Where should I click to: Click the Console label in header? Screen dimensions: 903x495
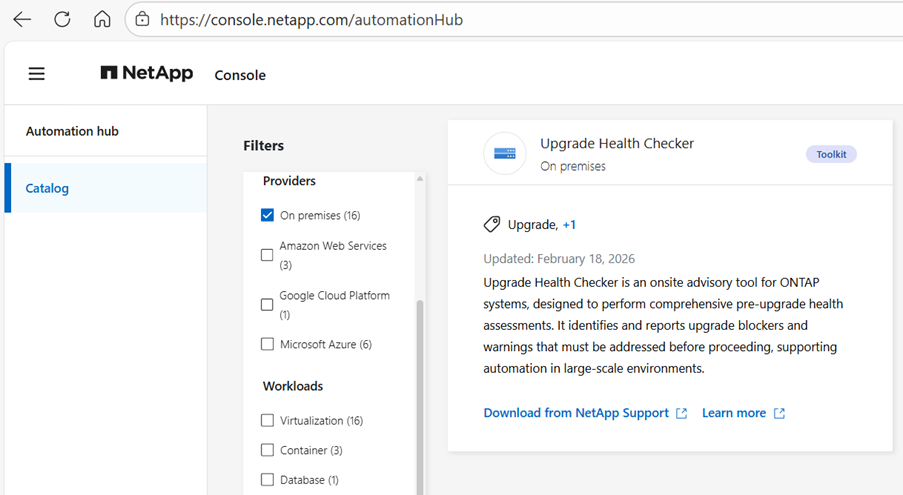(x=240, y=75)
